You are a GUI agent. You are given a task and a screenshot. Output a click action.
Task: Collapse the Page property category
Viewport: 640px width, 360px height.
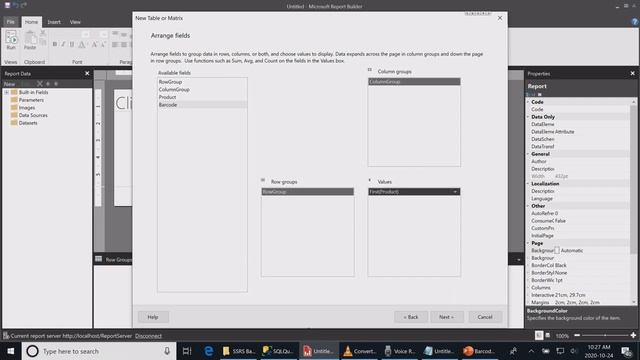point(528,243)
